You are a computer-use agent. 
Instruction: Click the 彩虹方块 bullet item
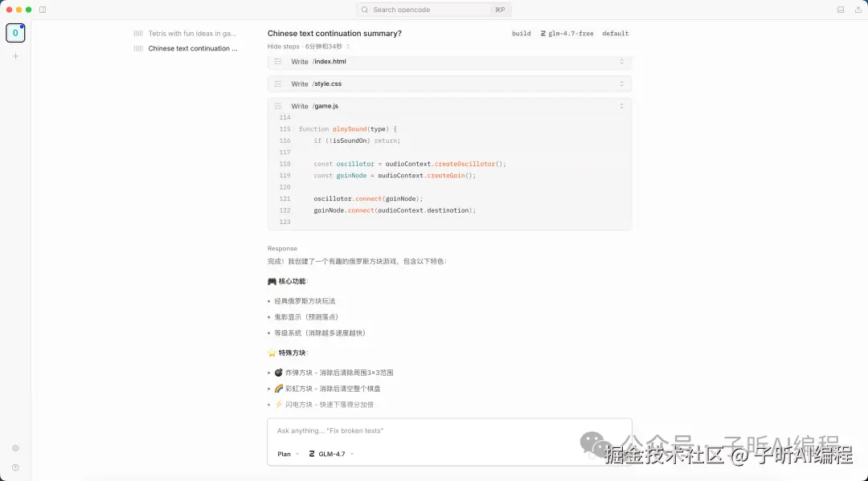click(x=327, y=389)
